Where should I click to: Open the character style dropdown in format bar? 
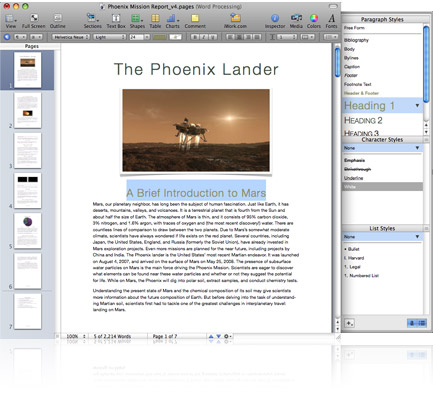(36, 37)
